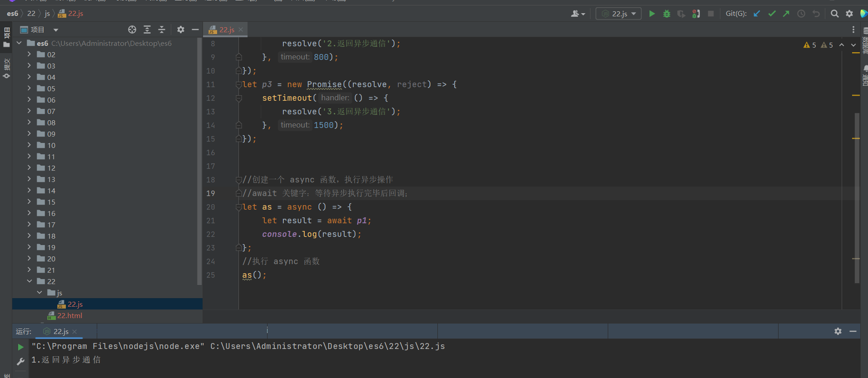This screenshot has width=868, height=378.
Task: Expand folder 05 in project tree
Action: [x=29, y=88]
